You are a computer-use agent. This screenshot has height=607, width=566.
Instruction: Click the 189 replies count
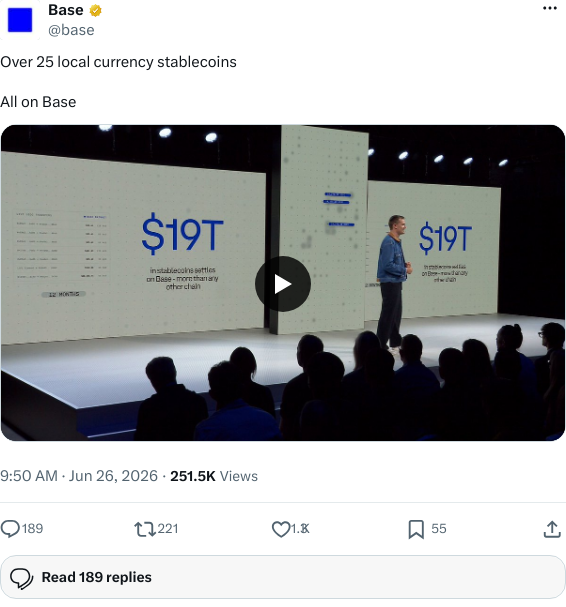[x=32, y=529]
